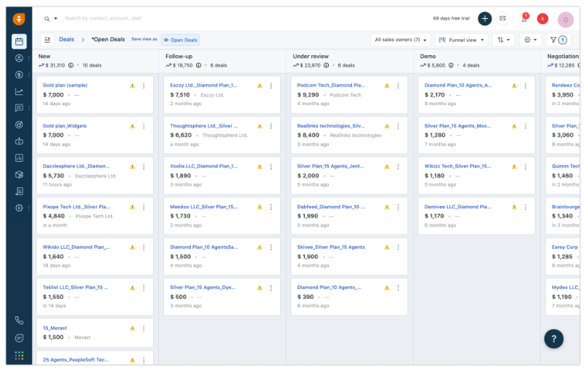The height and width of the screenshot is (370, 588).
Task: Open the documents sidebar icon
Action: click(x=19, y=192)
